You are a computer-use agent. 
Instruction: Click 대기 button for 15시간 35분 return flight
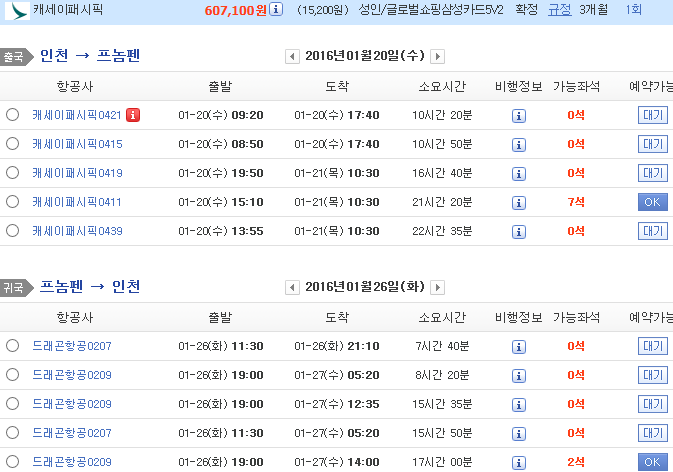(653, 404)
